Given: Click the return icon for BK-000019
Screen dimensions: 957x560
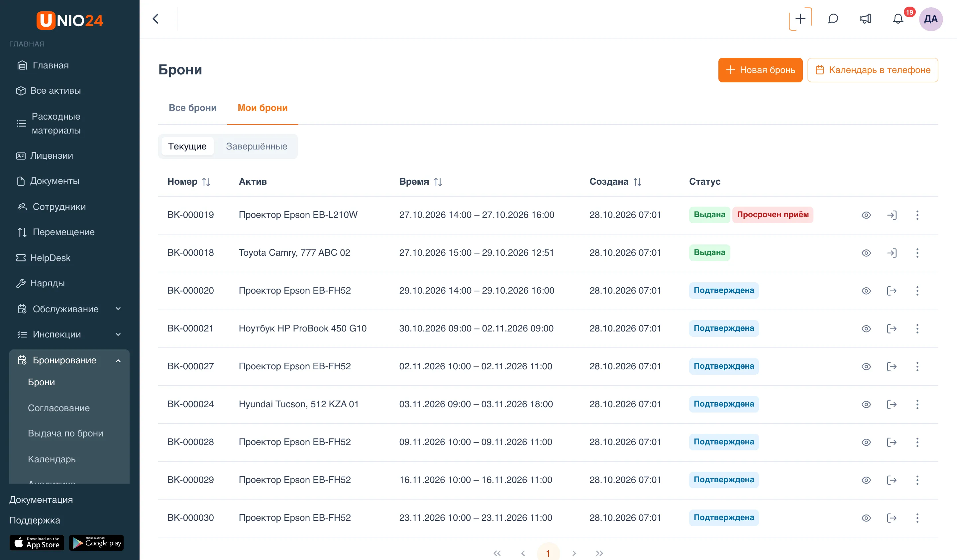Looking at the screenshot, I should (x=892, y=215).
